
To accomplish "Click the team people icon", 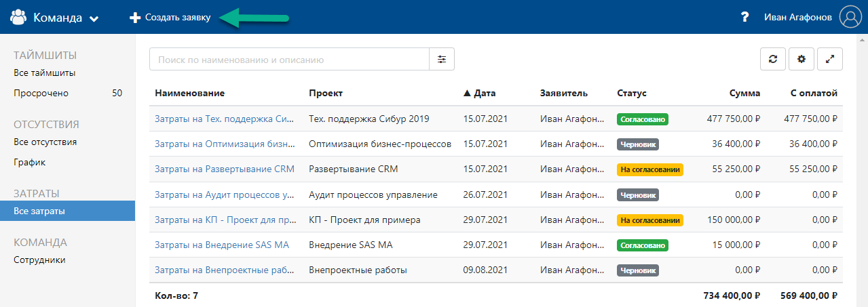I will click(x=18, y=18).
